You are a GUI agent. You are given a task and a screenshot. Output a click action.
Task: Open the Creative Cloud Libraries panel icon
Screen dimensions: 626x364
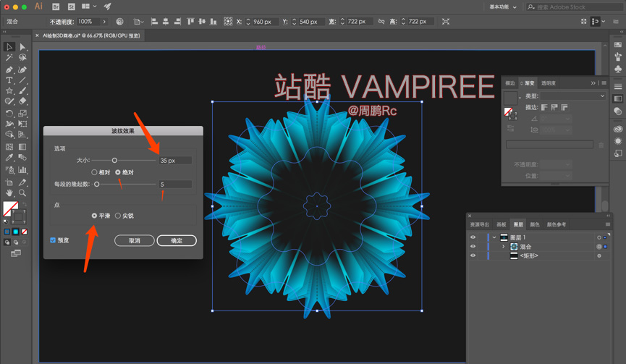point(618,129)
